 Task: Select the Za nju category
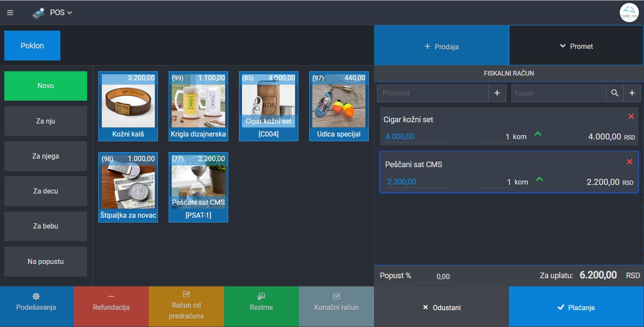(46, 121)
